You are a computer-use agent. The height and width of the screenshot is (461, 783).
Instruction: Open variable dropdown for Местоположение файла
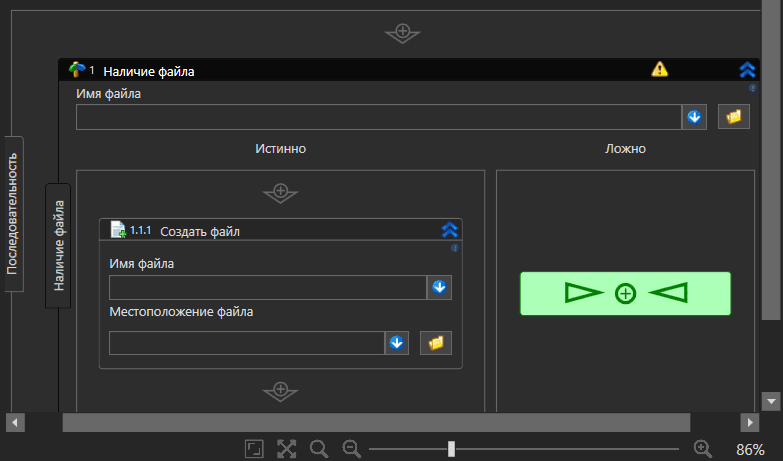point(396,343)
